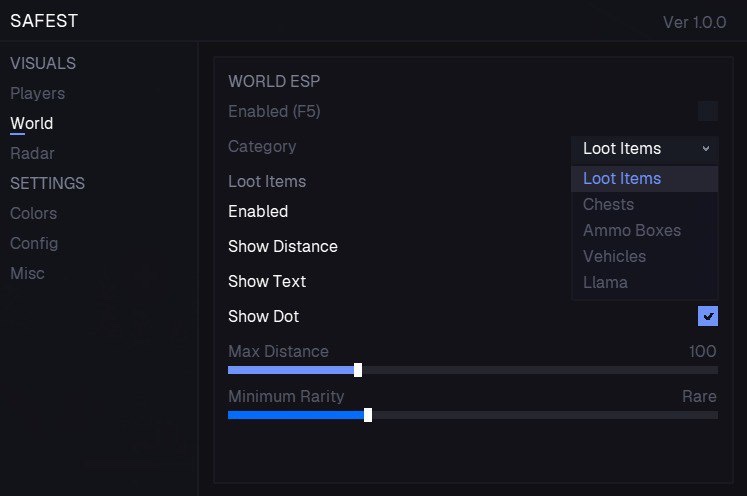Click the Show Text option label
Screen dimensions: 747x496
(x=267, y=281)
